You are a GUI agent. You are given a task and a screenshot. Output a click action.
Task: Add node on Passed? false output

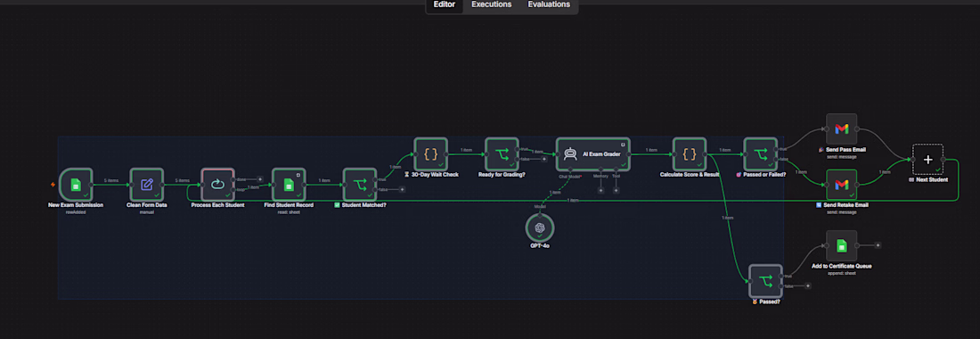coord(807,285)
